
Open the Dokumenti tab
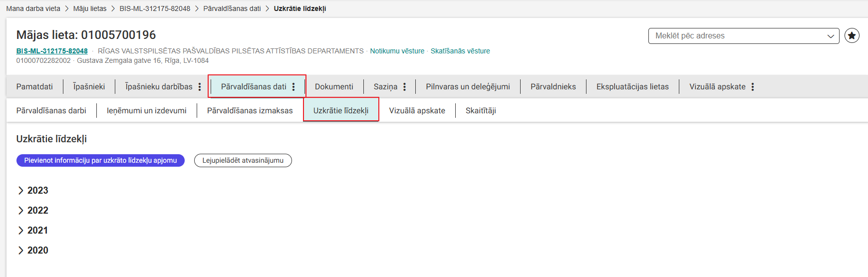(x=334, y=87)
